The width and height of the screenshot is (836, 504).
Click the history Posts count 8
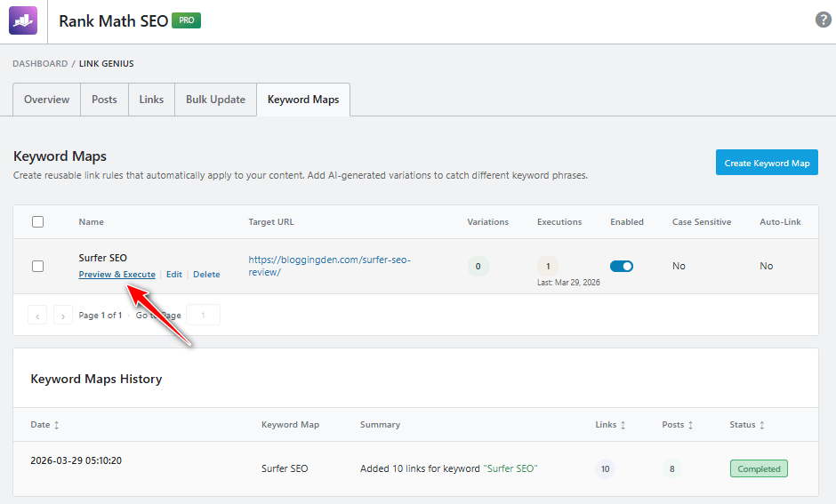671,468
